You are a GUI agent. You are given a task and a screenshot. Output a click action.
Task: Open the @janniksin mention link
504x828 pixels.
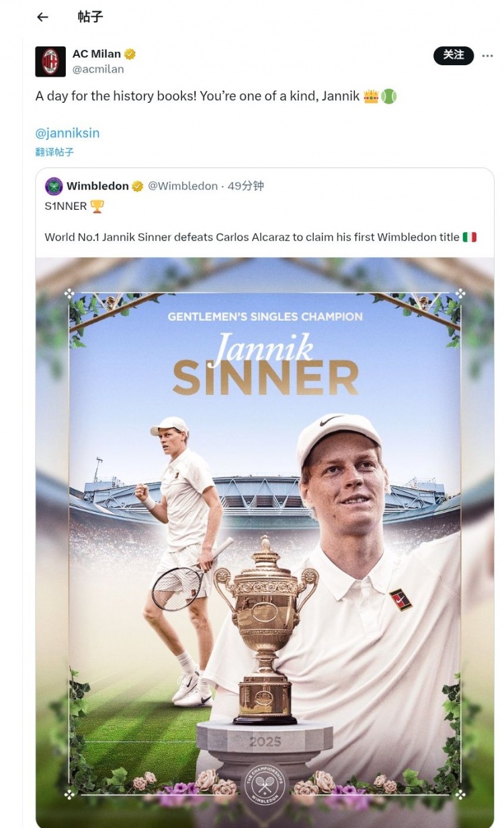67,133
